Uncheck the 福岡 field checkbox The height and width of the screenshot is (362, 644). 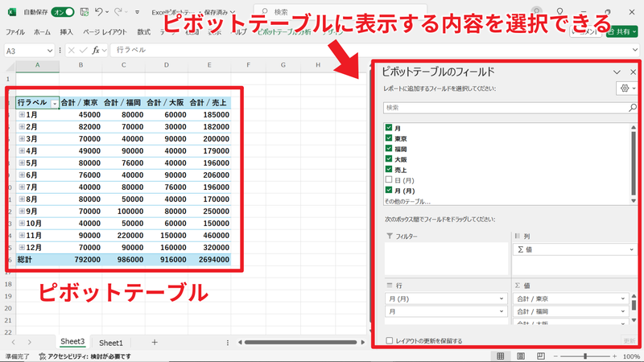pos(389,148)
